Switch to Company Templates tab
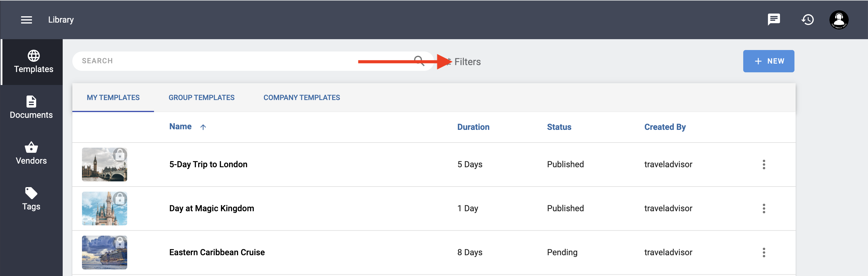The image size is (868, 276). [x=302, y=97]
